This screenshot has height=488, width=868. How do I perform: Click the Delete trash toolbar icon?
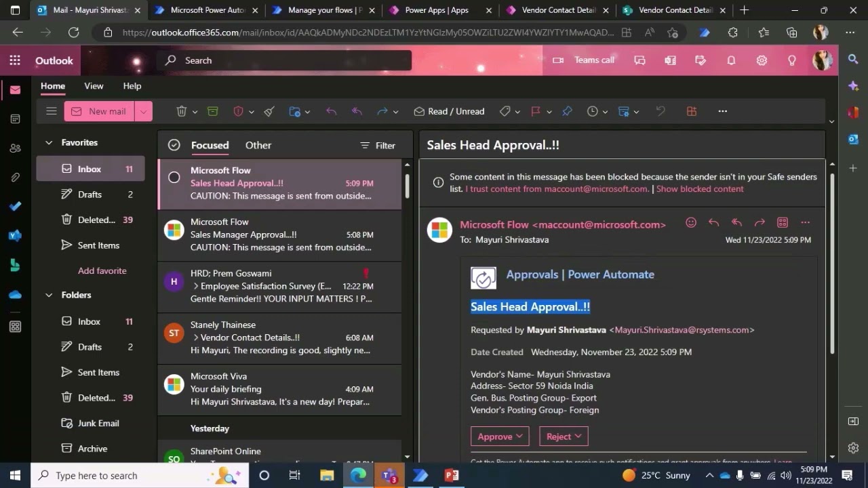pos(182,111)
